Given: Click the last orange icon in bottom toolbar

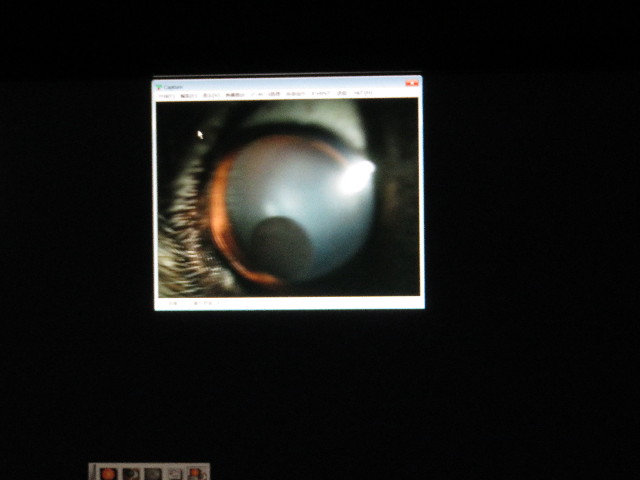Looking at the screenshot, I should point(197,473).
